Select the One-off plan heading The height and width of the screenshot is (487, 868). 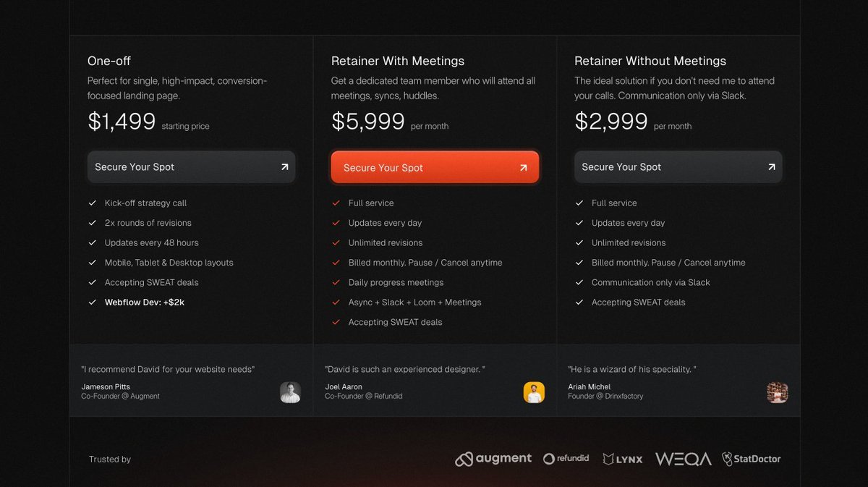109,61
